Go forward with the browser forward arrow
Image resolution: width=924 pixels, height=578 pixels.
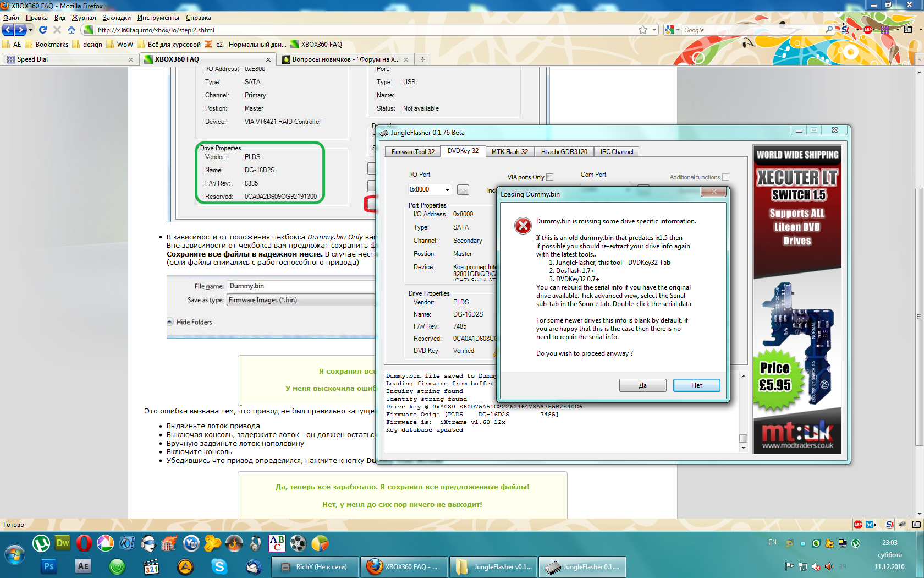point(20,30)
